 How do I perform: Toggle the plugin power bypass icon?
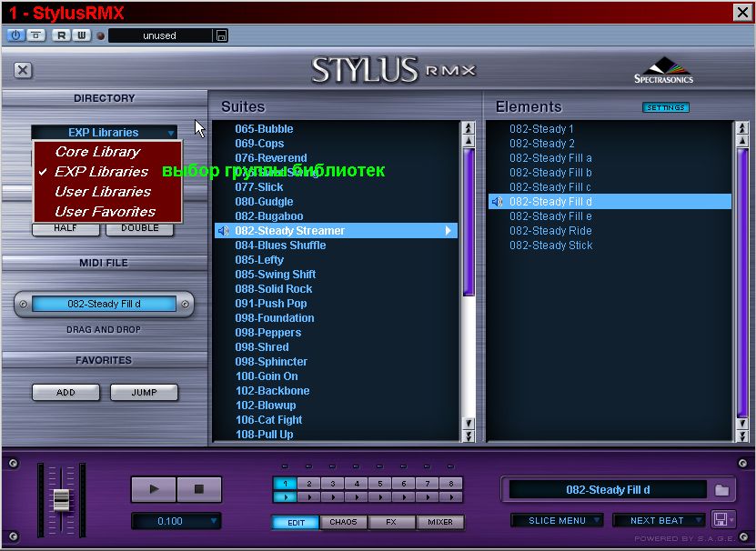click(x=15, y=35)
